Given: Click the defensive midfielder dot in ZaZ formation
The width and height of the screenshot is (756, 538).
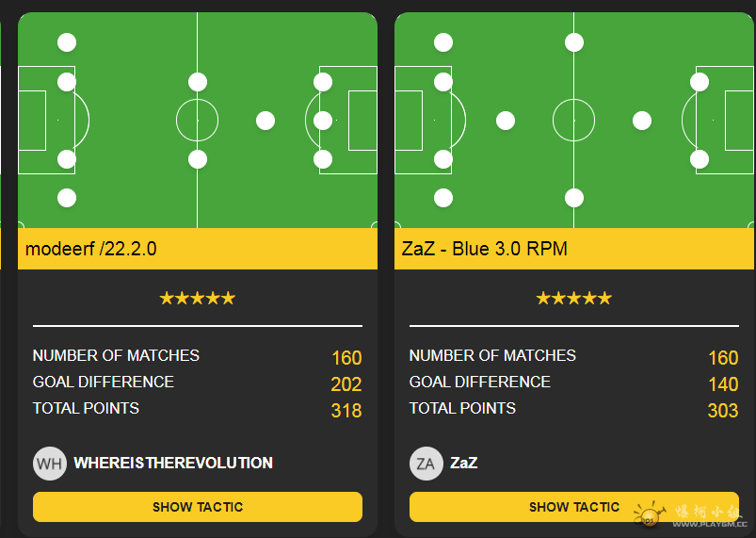Looking at the screenshot, I should [506, 121].
